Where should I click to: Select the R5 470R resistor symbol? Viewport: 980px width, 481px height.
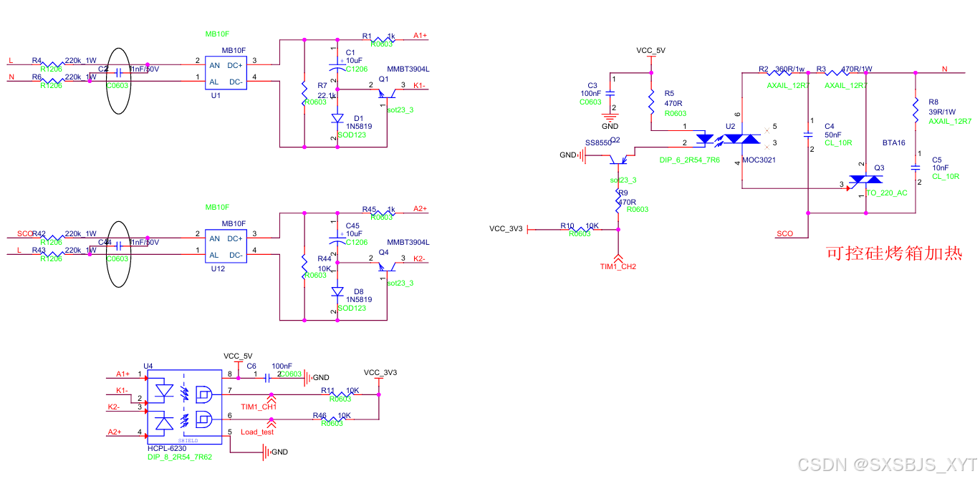[651, 103]
